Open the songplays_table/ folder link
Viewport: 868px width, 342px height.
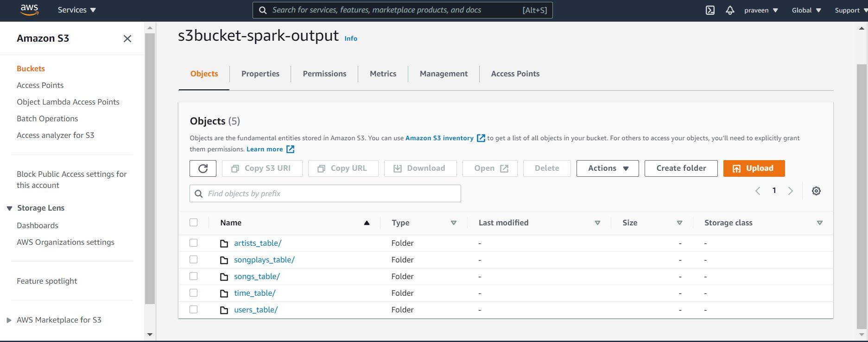pyautogui.click(x=264, y=260)
